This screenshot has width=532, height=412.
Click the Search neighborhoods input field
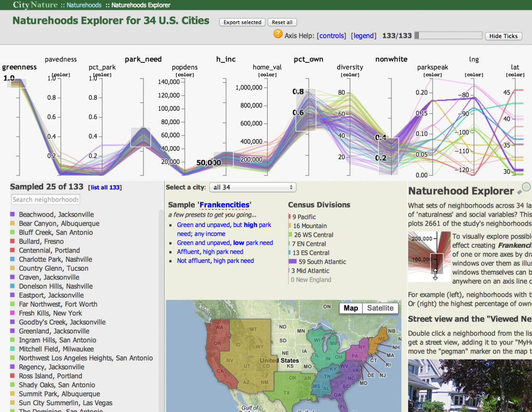46,200
